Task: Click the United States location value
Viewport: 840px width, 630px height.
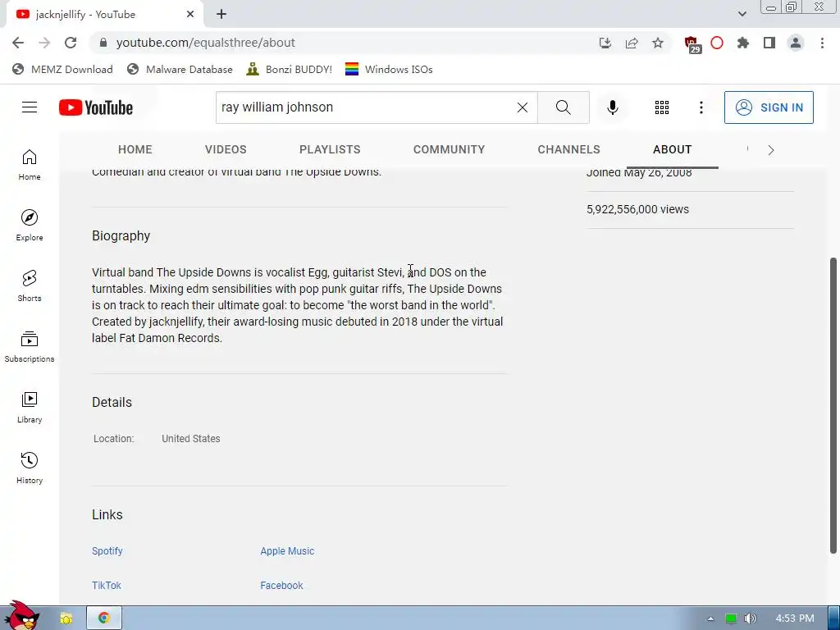Action: (x=190, y=438)
